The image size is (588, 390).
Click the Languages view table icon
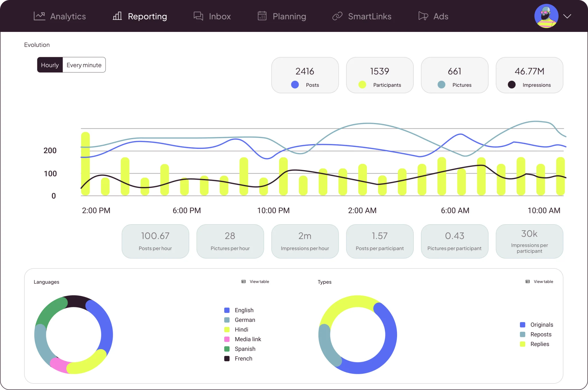(243, 282)
